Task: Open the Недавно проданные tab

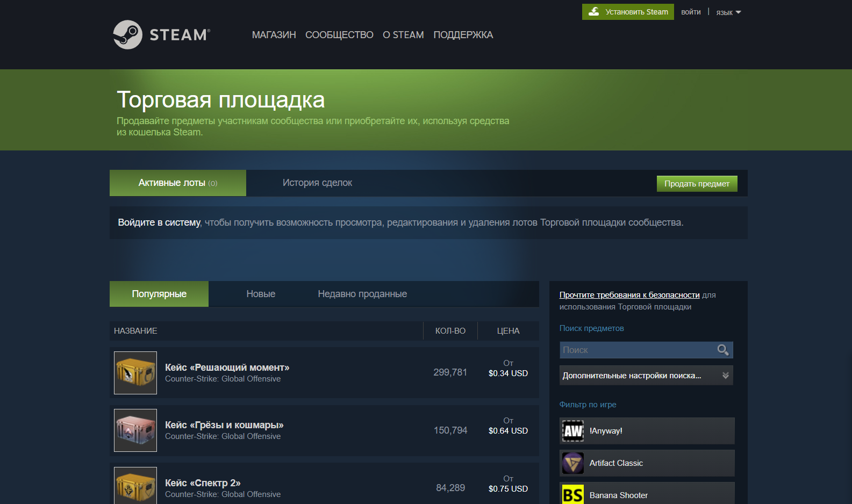Action: coord(362,294)
